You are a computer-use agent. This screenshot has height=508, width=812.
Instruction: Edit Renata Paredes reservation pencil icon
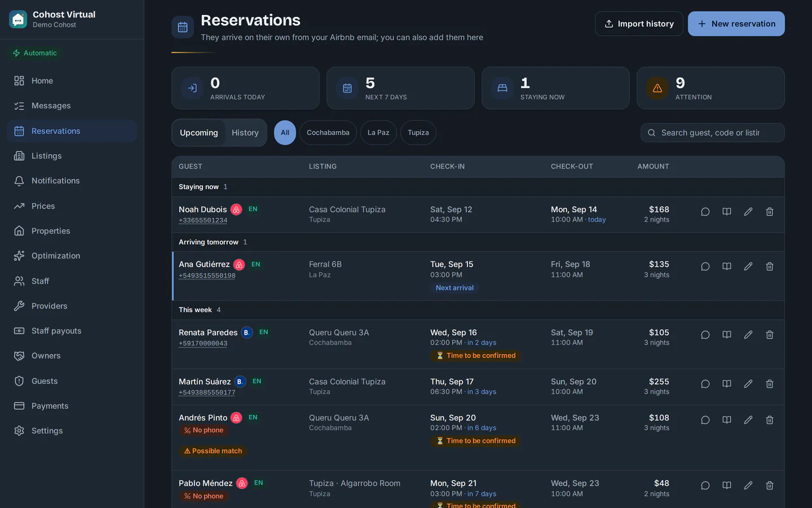pos(748,335)
